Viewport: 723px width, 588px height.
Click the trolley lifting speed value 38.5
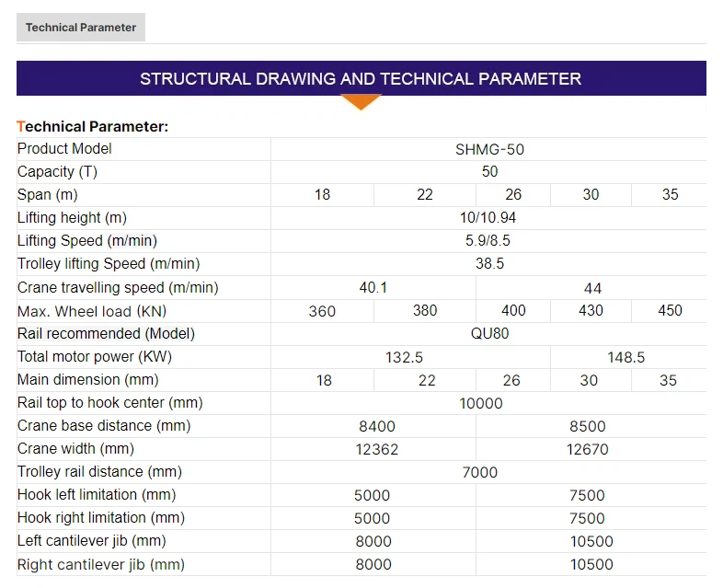(x=489, y=264)
